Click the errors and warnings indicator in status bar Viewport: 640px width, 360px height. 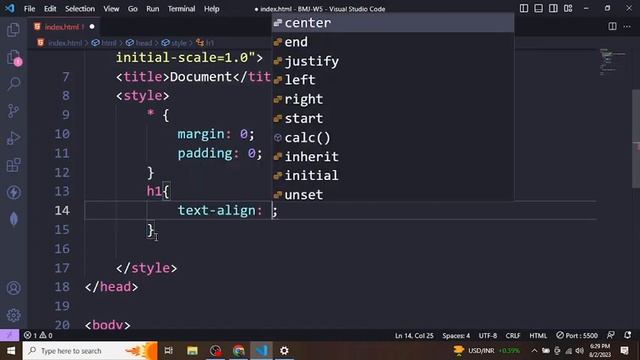38,335
